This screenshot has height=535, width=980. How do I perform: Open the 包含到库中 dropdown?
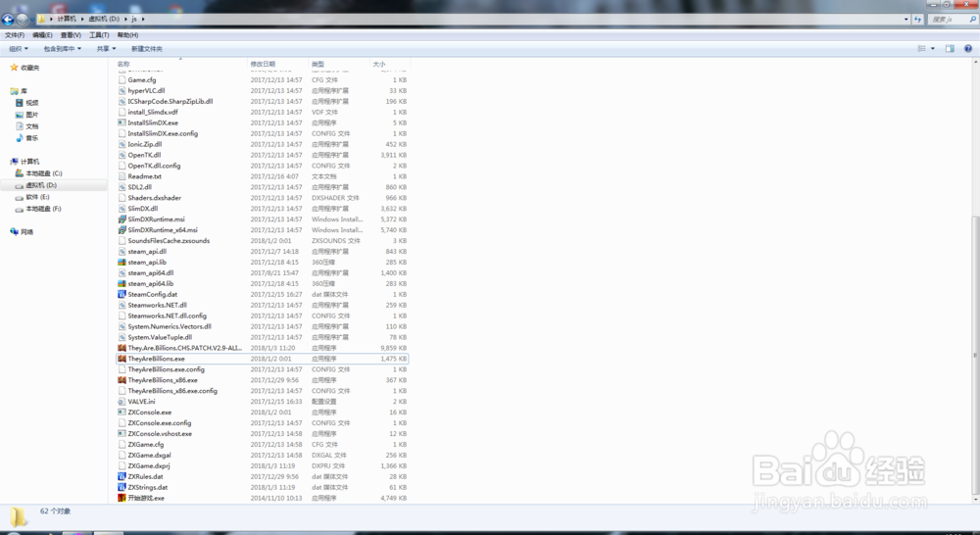pyautogui.click(x=63, y=49)
